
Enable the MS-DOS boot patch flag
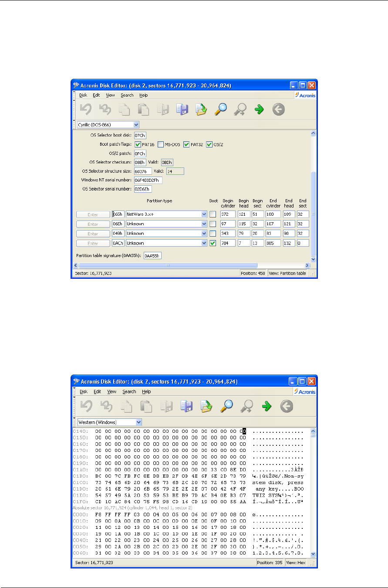(x=160, y=144)
